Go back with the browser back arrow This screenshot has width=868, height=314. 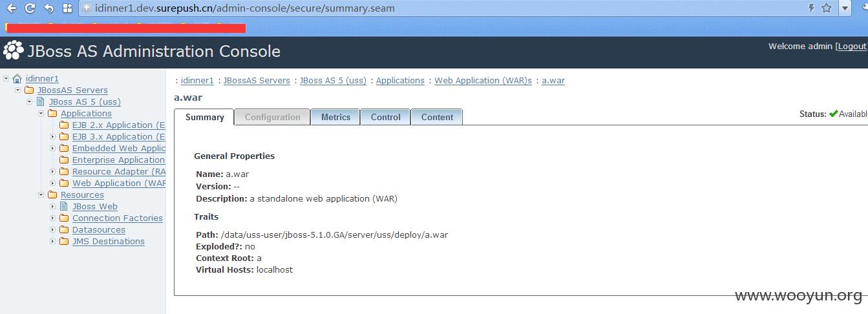(x=12, y=8)
